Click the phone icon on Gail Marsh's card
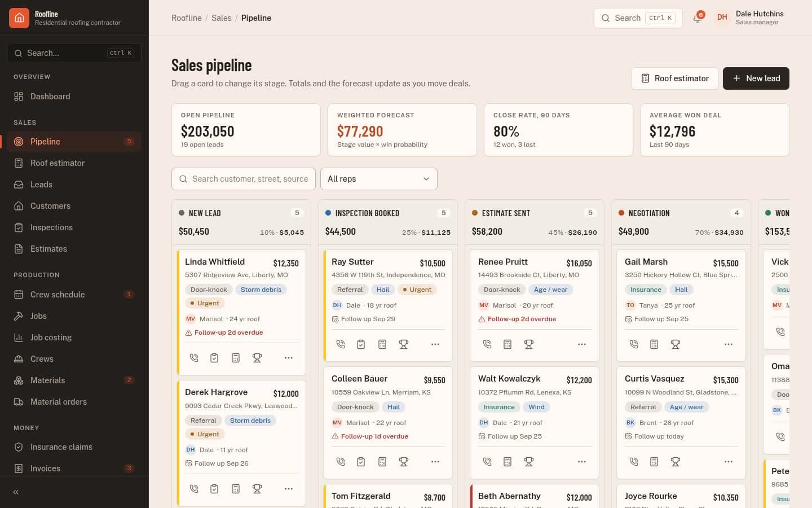Image resolution: width=812 pixels, height=508 pixels. pos(634,344)
